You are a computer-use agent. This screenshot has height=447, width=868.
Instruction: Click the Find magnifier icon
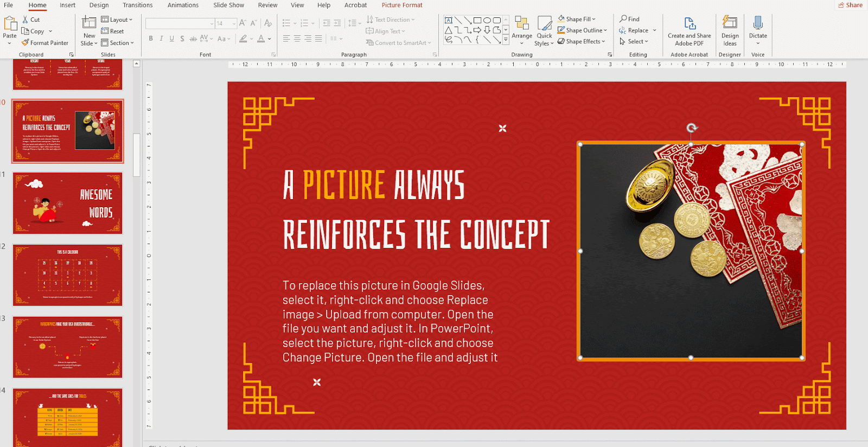623,19
